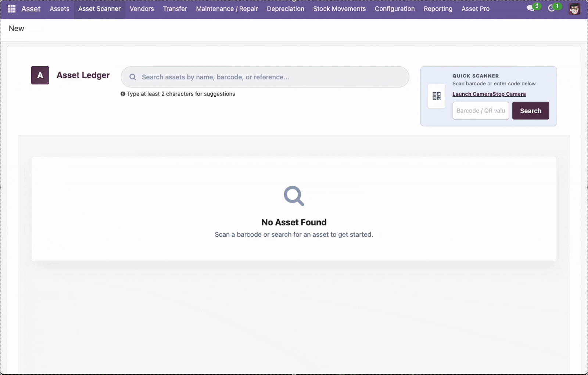Open the Depreciation menu
Image resolution: width=588 pixels, height=375 pixels.
286,9
